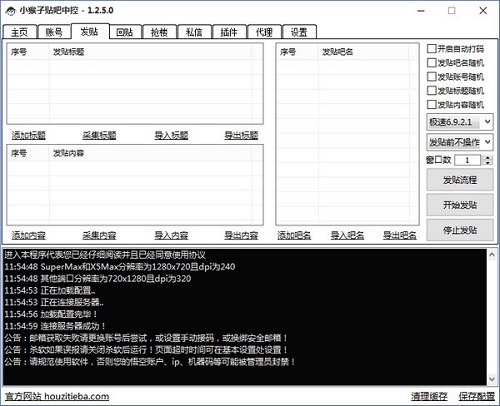500x406 pixels.
Task: Click the log scrollbar down arrow
Action: (x=492, y=379)
